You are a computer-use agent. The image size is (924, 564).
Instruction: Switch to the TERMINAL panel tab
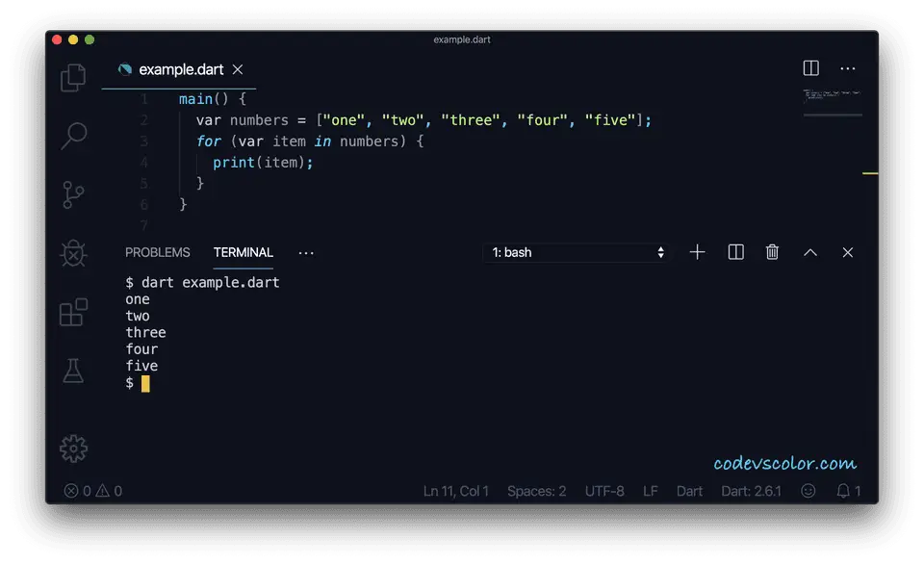coord(244,252)
